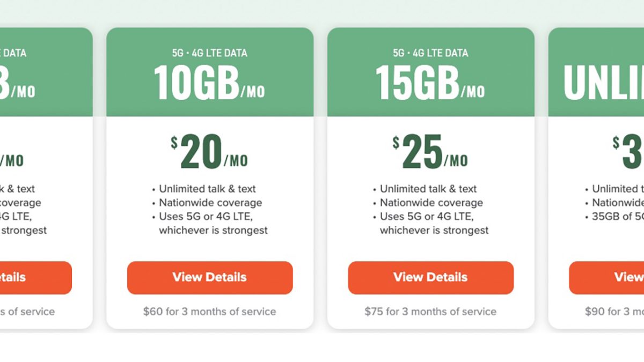Click "5G · 4G LTE DATA" on 10GB card
The height and width of the screenshot is (362, 644).
pos(210,53)
